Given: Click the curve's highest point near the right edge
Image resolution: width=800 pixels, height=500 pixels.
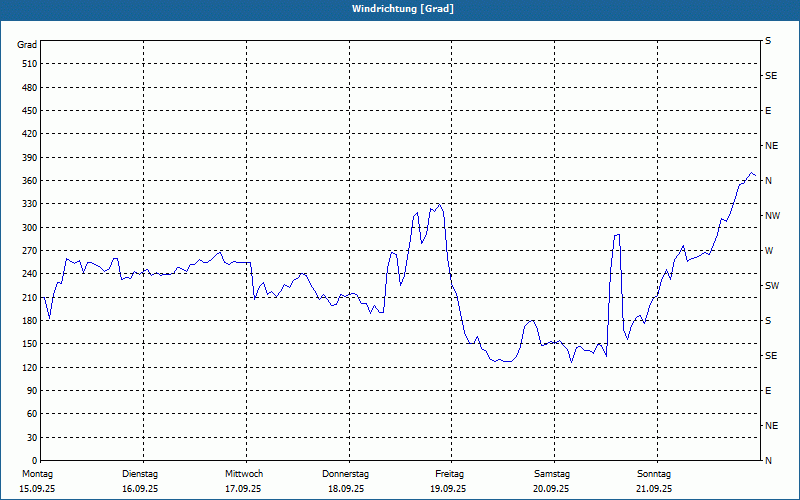Looking at the screenshot, I should pyautogui.click(x=752, y=173).
